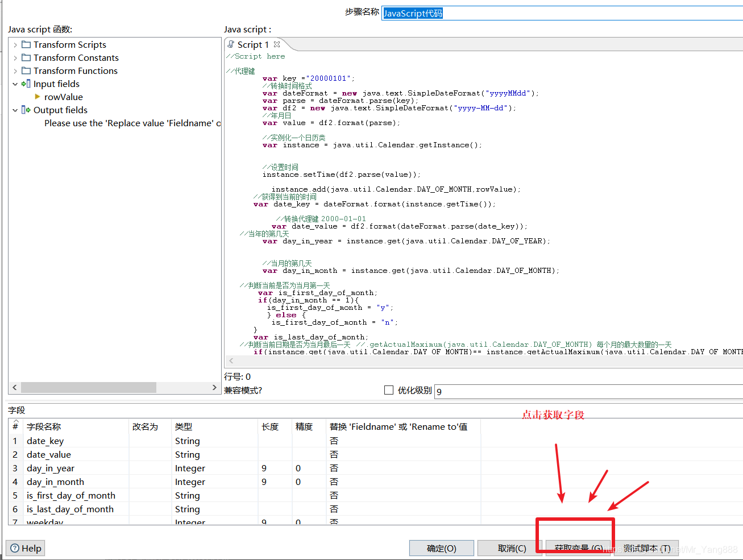The height and width of the screenshot is (560, 743).
Task: Click the rowValue yellow arrow icon
Action: coord(38,97)
